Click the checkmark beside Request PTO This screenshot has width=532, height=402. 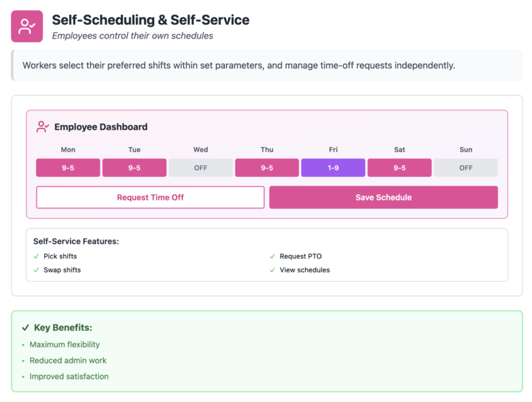pyautogui.click(x=273, y=256)
